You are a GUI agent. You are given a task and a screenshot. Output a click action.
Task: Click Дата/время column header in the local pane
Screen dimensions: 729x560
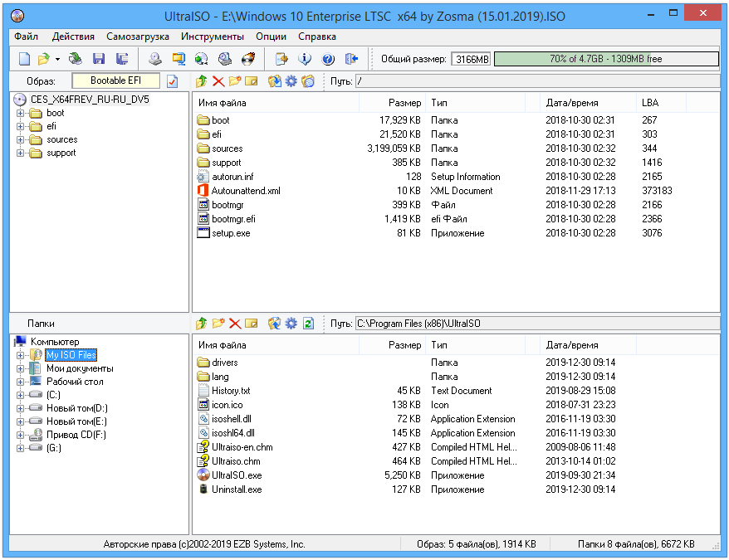point(588,345)
